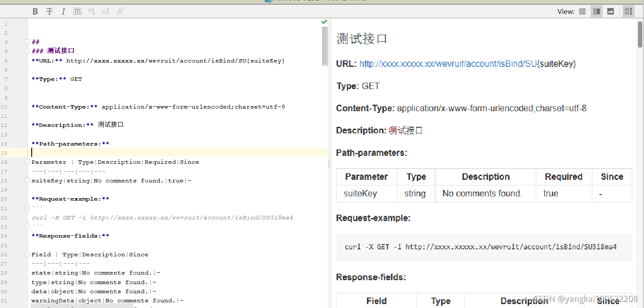
Task: Open the URL link in the preview pane
Action: tap(448, 64)
